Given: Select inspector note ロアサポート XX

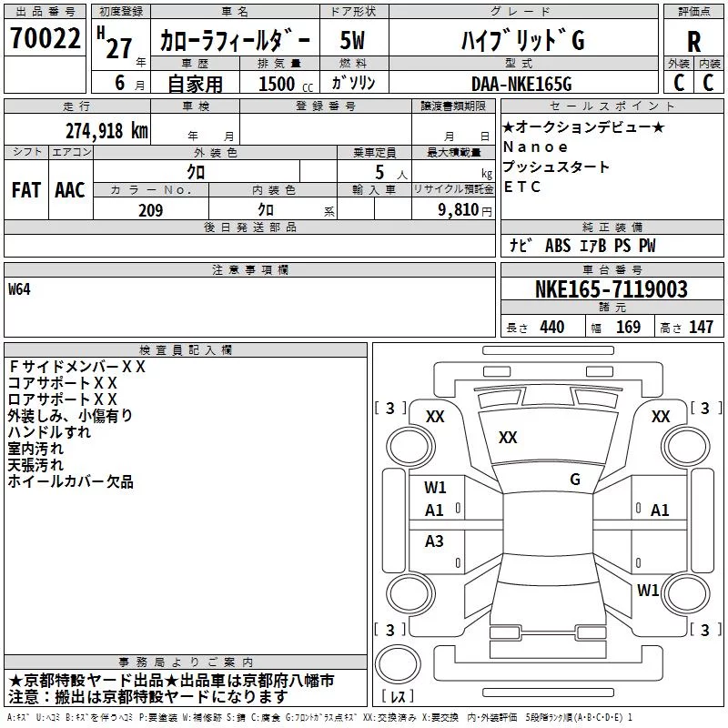Looking at the screenshot, I should (63, 399).
